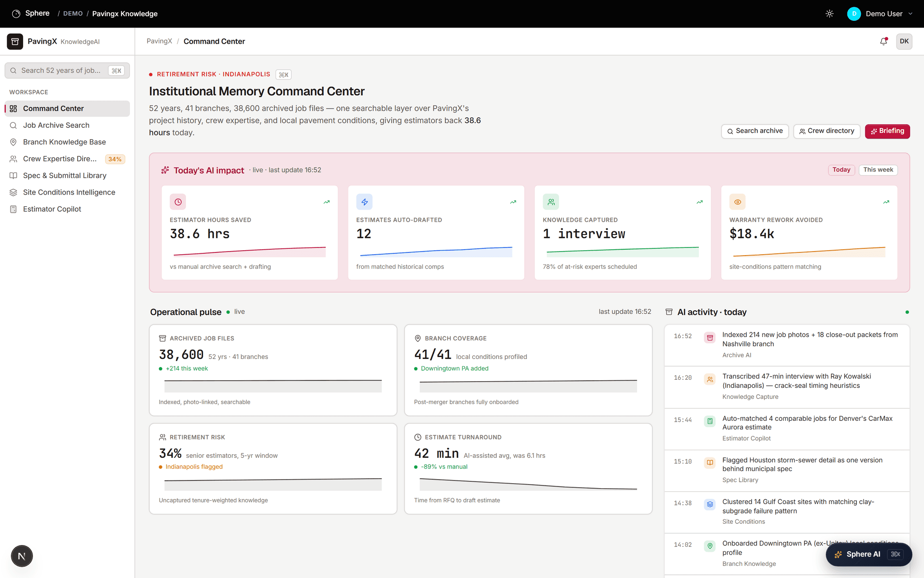This screenshot has height=578, width=924.
Task: Open the notifications bell
Action: [883, 42]
